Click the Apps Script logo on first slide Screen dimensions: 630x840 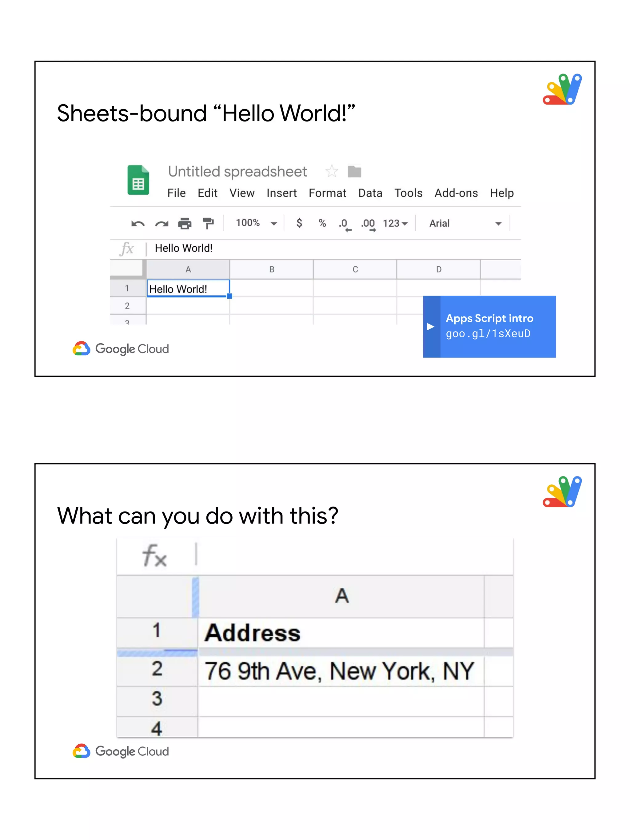coord(562,89)
